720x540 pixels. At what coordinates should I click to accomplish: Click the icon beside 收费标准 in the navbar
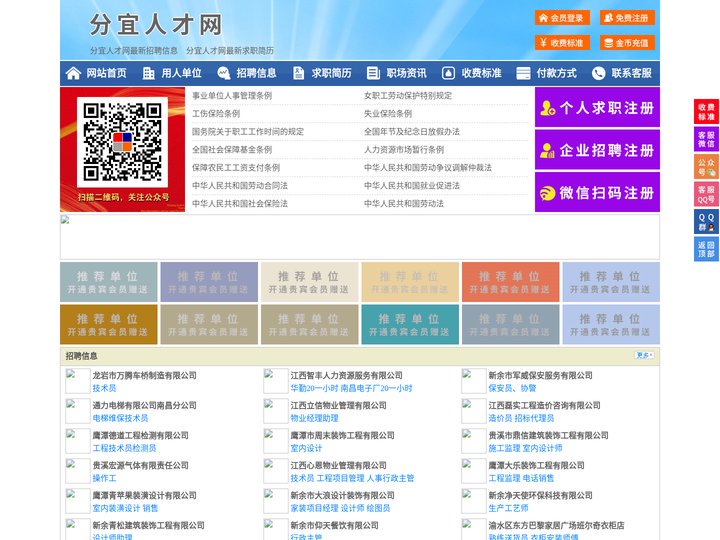448,73
